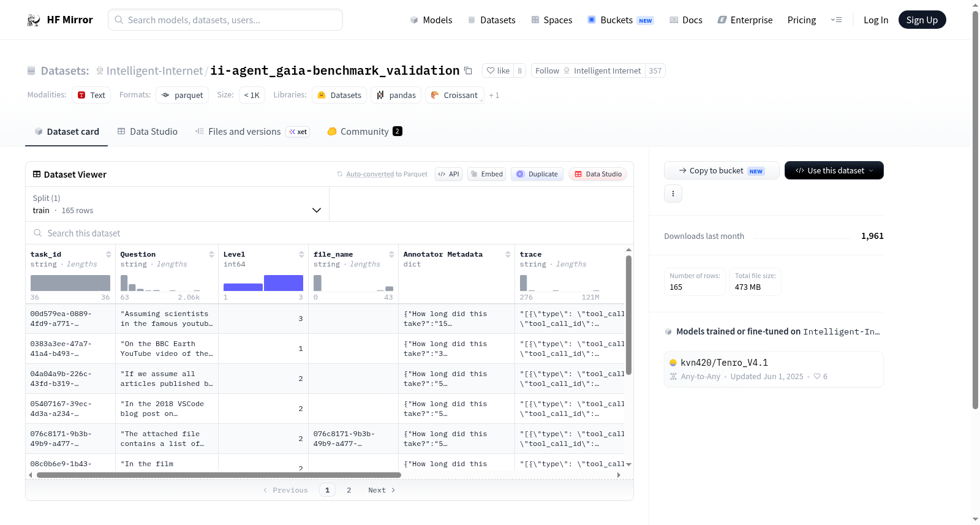The height and width of the screenshot is (525, 980).
Task: Switch to the Data Studio tab
Action: click(148, 132)
